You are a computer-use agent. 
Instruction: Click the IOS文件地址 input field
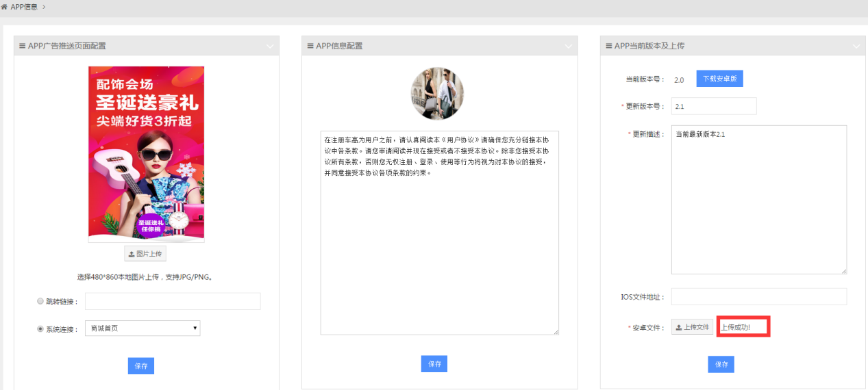click(758, 297)
